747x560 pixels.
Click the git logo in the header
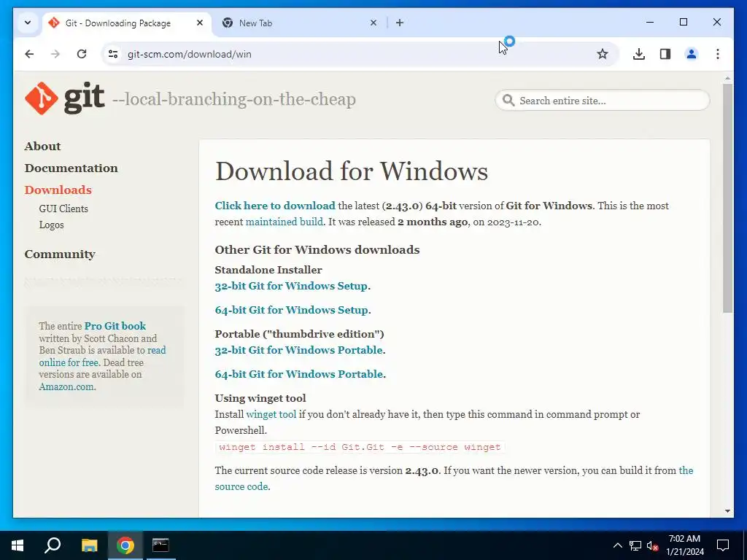(64, 98)
